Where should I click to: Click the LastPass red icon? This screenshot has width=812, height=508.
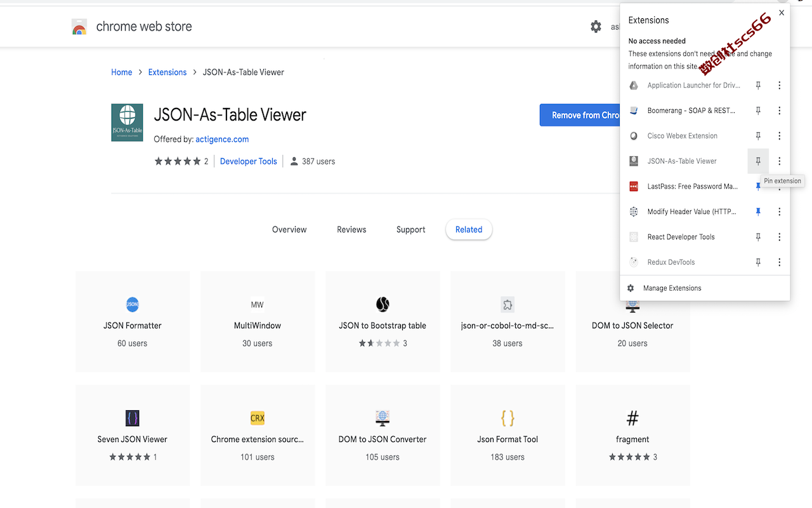[633, 187]
